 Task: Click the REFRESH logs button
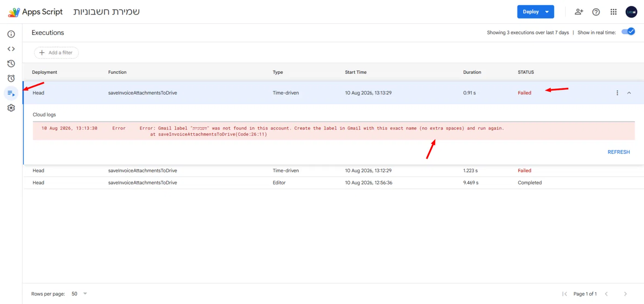(619, 152)
